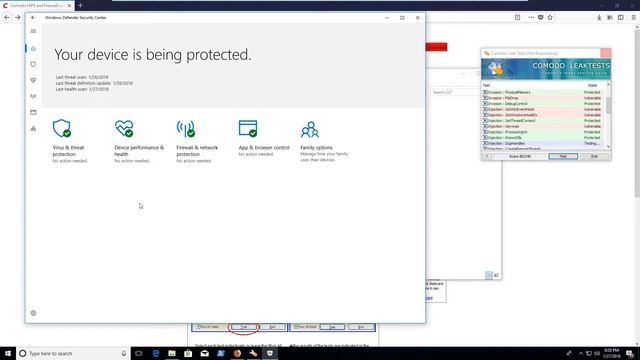This screenshot has height=360, width=640.
Task: Click down arrow of Leaktests list scrollbar
Action: tap(608, 147)
